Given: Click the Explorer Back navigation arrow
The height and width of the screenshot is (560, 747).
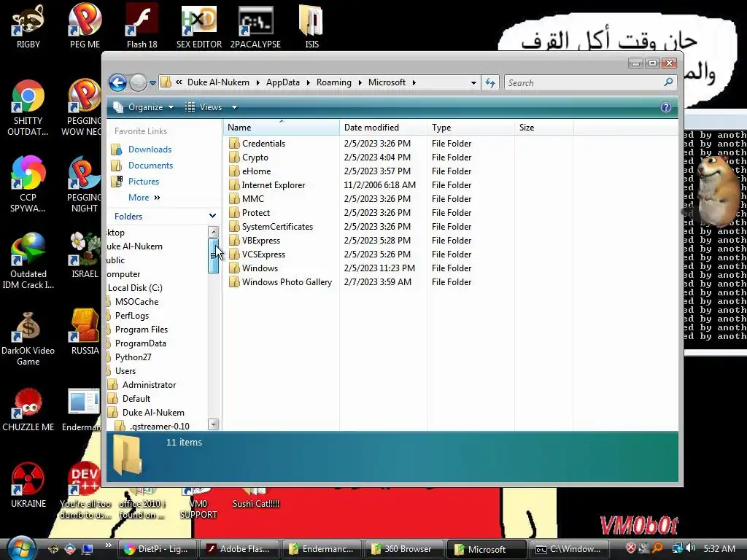Looking at the screenshot, I should click(117, 83).
